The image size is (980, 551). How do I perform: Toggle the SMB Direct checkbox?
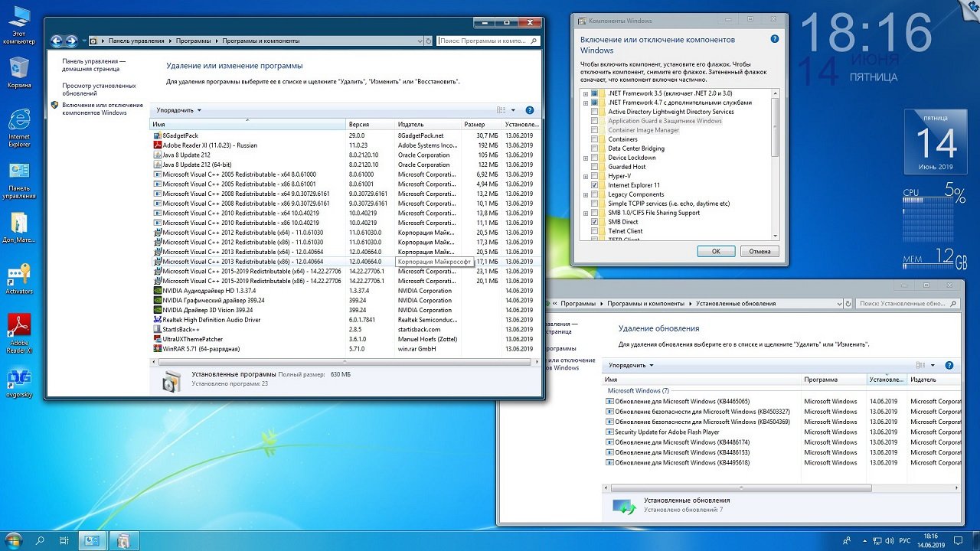(595, 222)
